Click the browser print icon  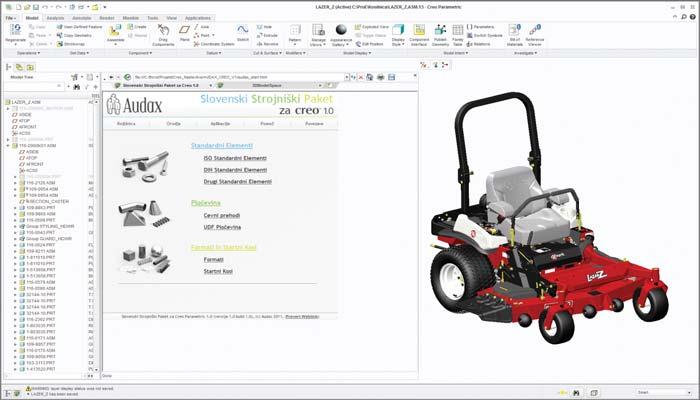(x=380, y=77)
